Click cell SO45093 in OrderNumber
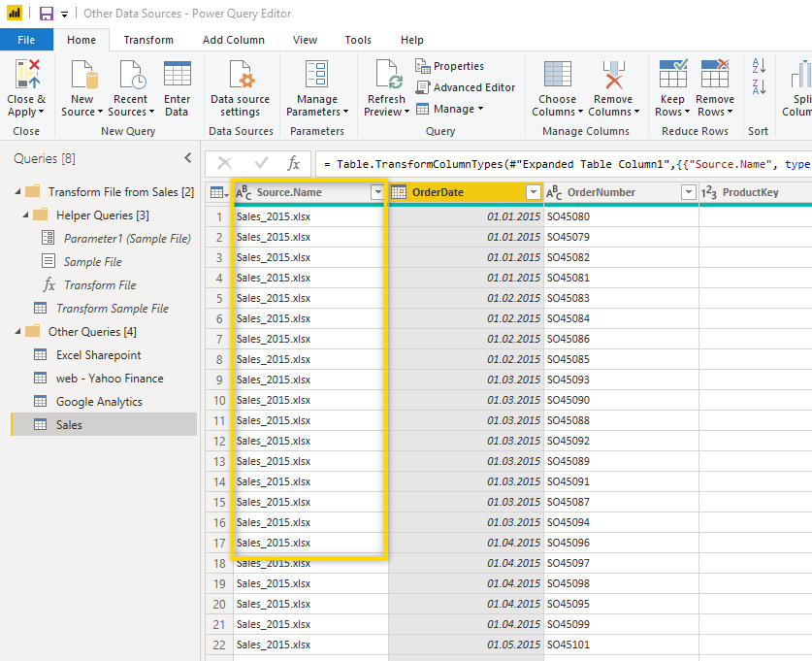812x661 pixels. [621, 380]
